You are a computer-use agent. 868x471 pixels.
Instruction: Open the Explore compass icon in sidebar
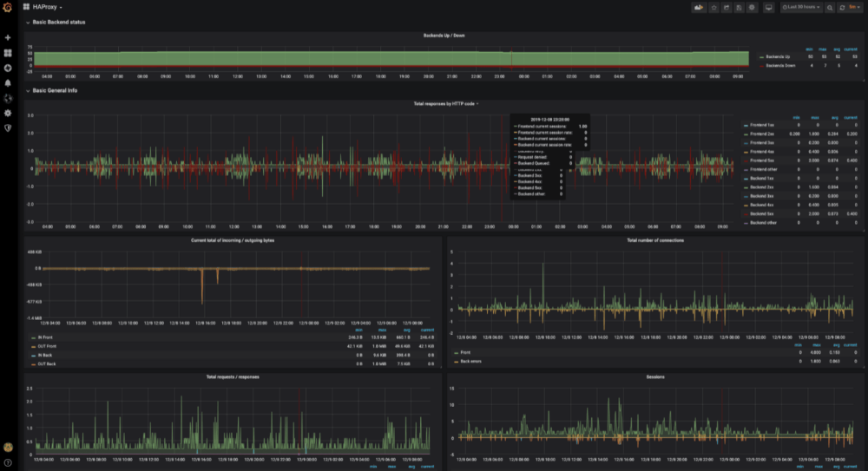point(8,68)
